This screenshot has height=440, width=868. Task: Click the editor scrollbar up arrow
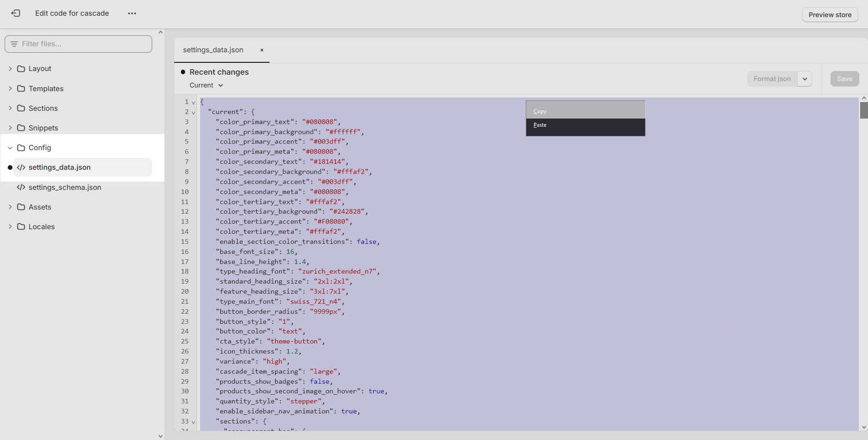(864, 98)
